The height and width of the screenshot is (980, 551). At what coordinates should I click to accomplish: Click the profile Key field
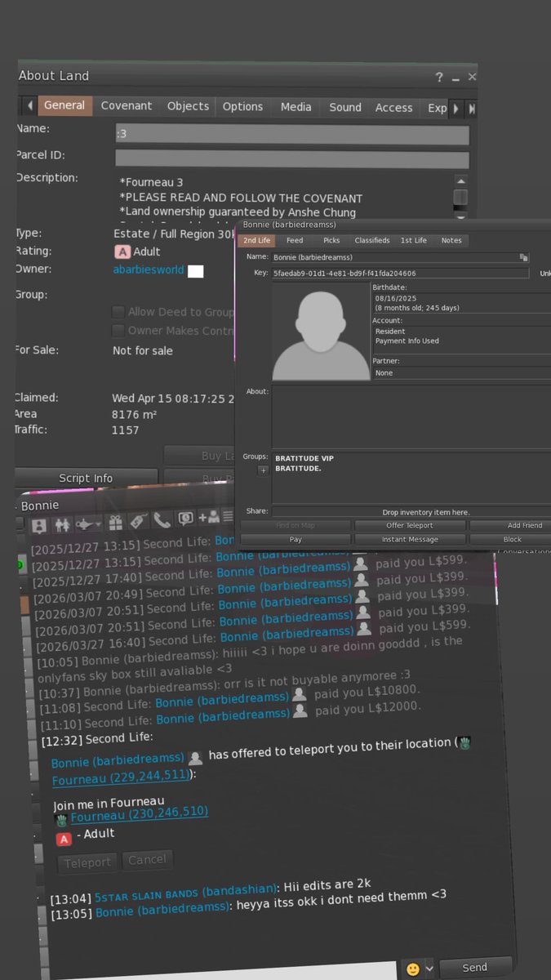coord(400,274)
